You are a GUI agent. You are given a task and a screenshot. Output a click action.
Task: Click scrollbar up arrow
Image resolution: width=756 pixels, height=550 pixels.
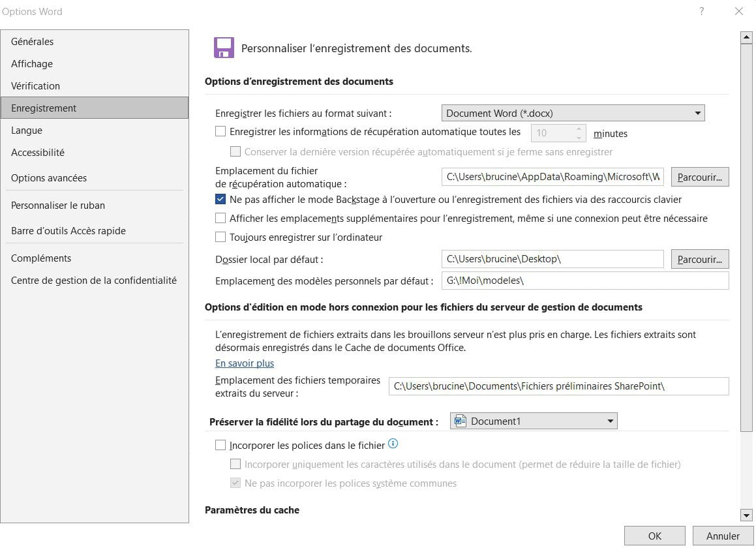click(747, 38)
